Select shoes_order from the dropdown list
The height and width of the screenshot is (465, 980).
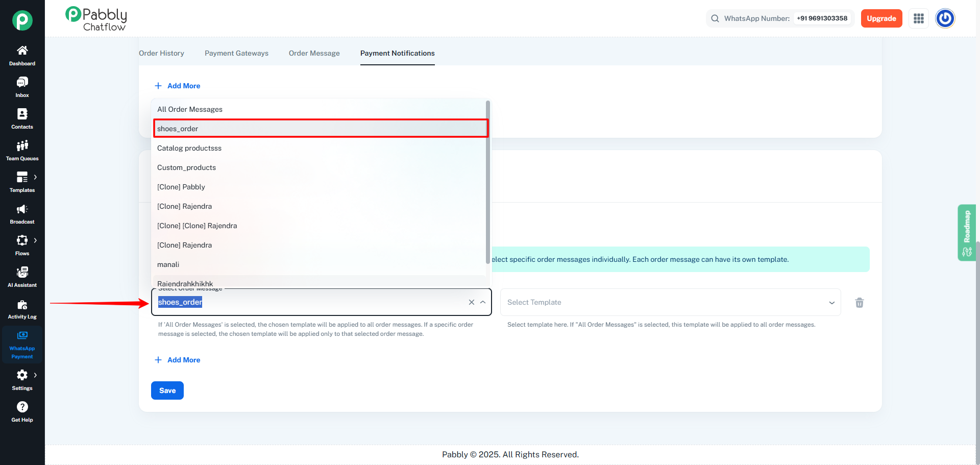click(x=321, y=129)
